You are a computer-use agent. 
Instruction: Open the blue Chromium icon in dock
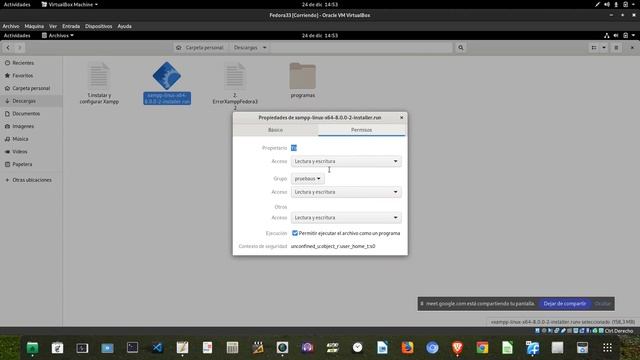432,347
